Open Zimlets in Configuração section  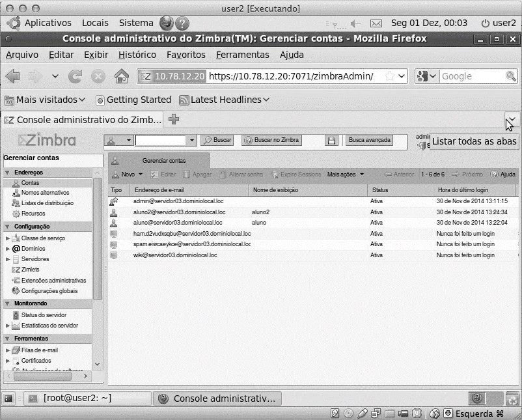tap(30, 270)
